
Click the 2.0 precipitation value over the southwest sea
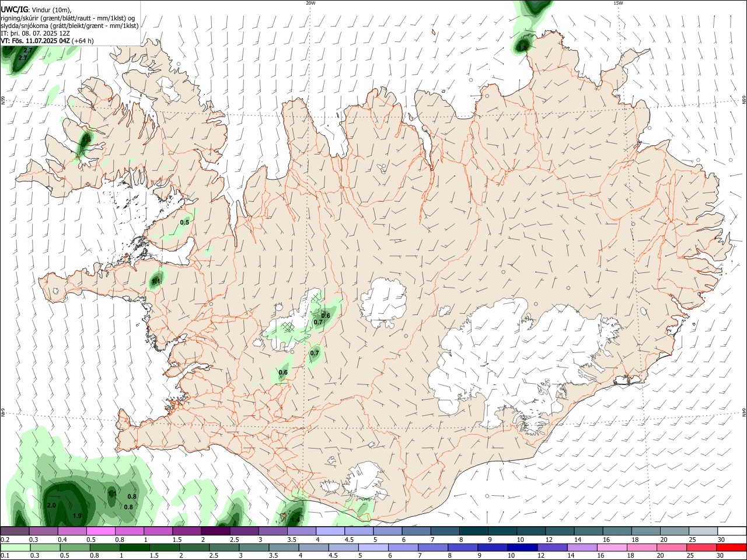pos(51,505)
